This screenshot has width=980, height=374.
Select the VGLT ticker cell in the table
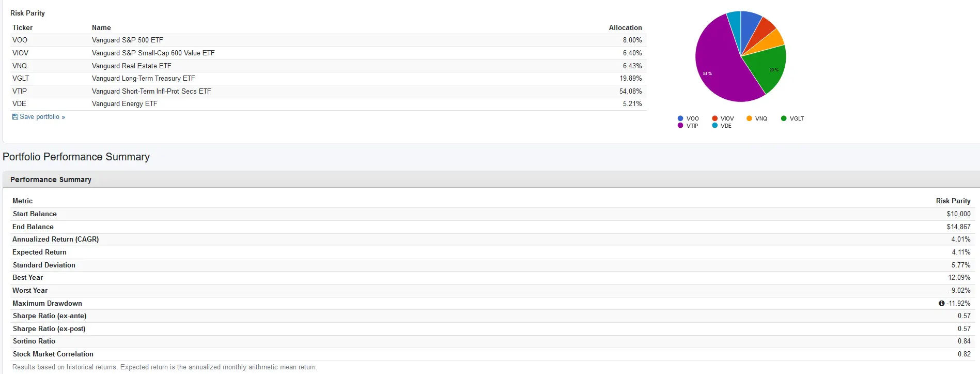pos(21,79)
